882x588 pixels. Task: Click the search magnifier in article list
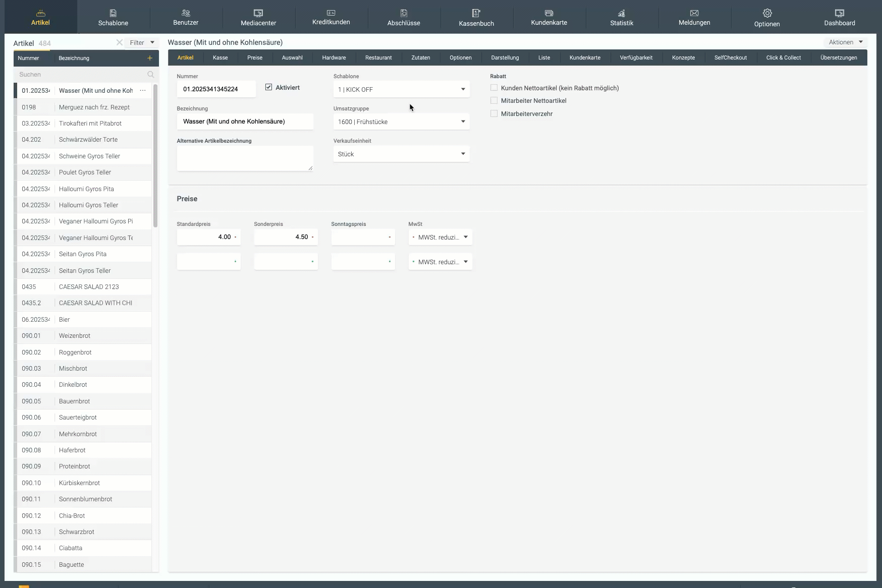coord(150,75)
